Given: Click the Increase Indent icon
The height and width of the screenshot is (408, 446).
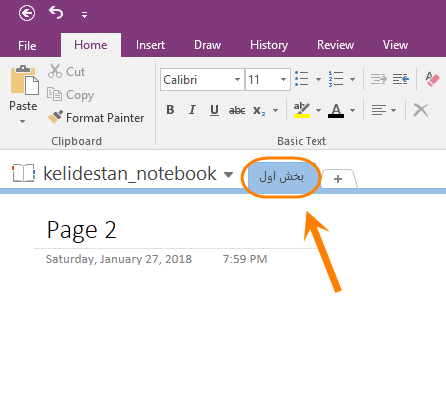Looking at the screenshot, I should pos(401,79).
